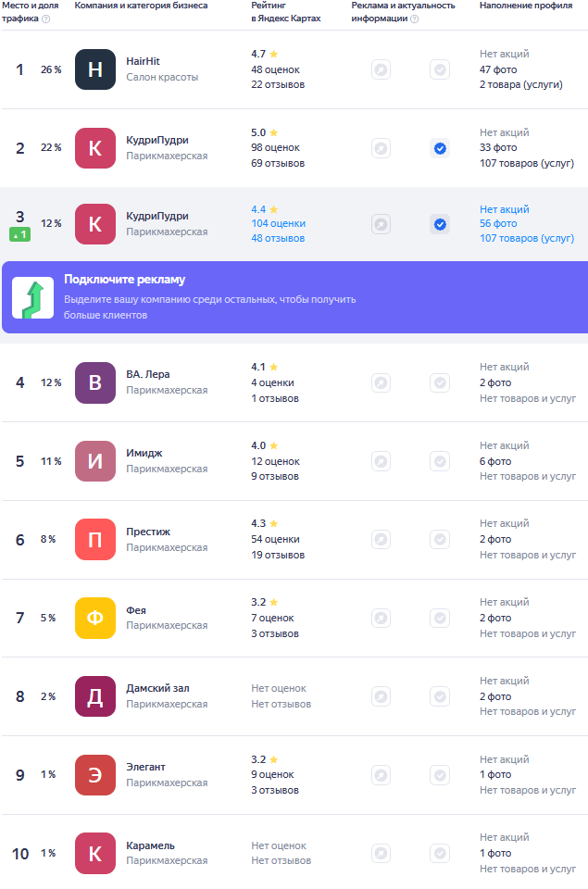Viewport: 588px width, 889px height.
Task: Open the Дамский зал avatar icon
Action: [95, 696]
